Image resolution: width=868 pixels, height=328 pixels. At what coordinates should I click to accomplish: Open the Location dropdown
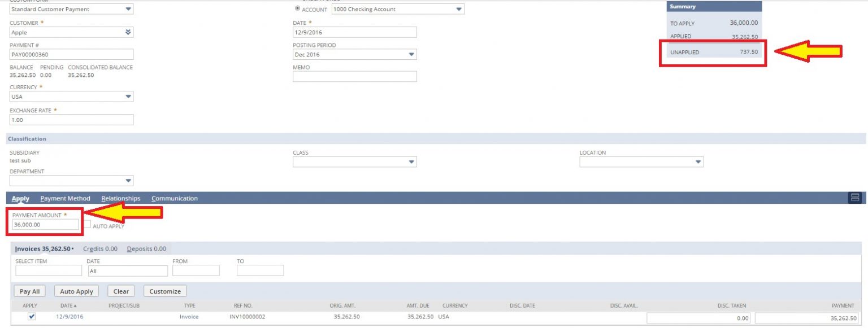(x=698, y=161)
